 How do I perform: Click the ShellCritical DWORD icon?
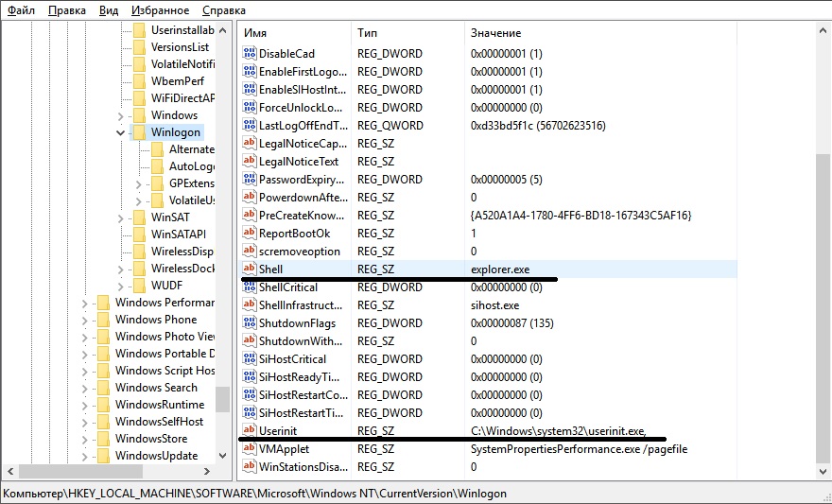coord(249,287)
